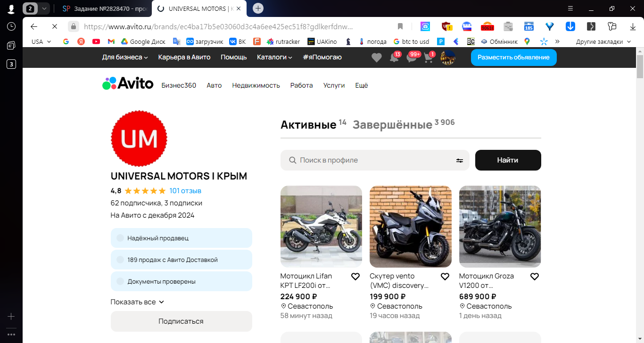The image size is (644, 343).
Task: Add the Groza V1200 motorcycle to favorites
Action: click(535, 277)
